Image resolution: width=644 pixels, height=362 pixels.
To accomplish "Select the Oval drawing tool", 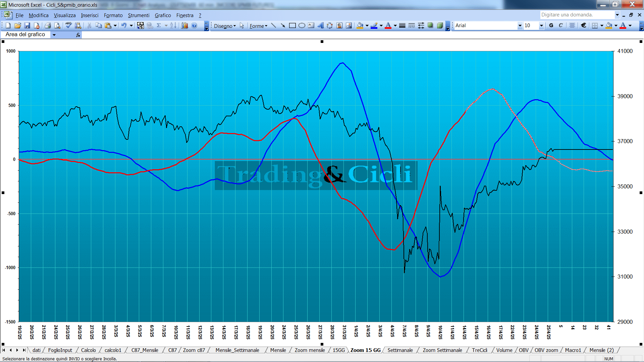I will click(x=302, y=25).
